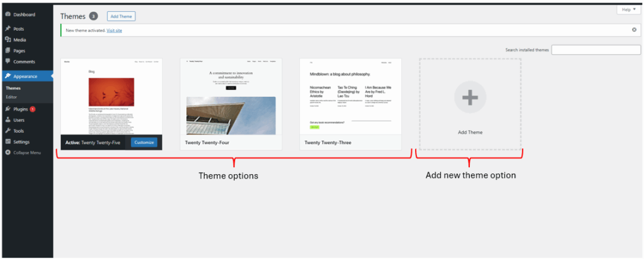
Task: Click the Pages icon in sidebar
Action: coord(8,51)
